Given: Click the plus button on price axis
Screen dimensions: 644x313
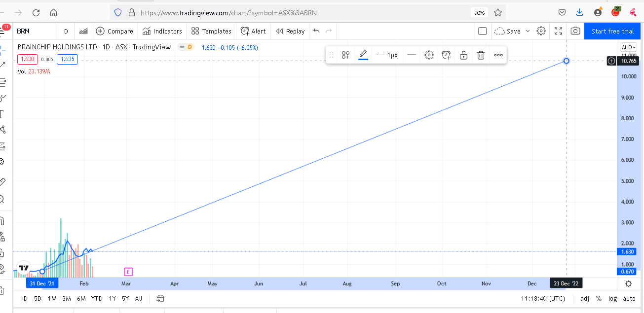Looking at the screenshot, I should tap(611, 61).
